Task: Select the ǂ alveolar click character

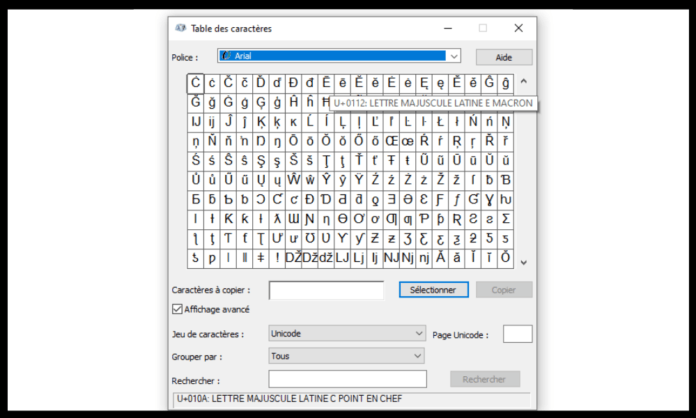Action: pyautogui.click(x=261, y=258)
